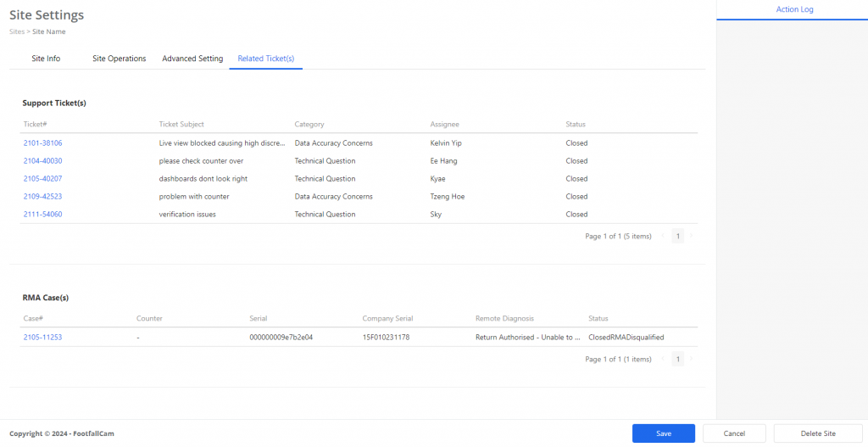868x447 pixels.
Task: Sort by the Ticket# column header
Action: pyautogui.click(x=33, y=124)
